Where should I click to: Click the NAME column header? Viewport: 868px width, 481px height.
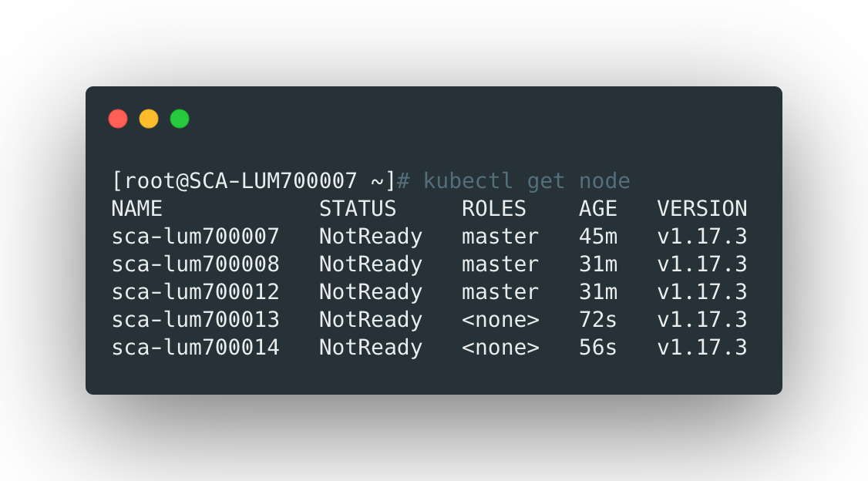137,209
